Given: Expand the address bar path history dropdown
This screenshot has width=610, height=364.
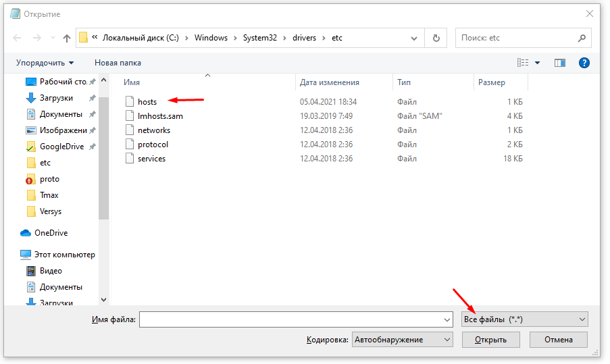Looking at the screenshot, I should 414,38.
